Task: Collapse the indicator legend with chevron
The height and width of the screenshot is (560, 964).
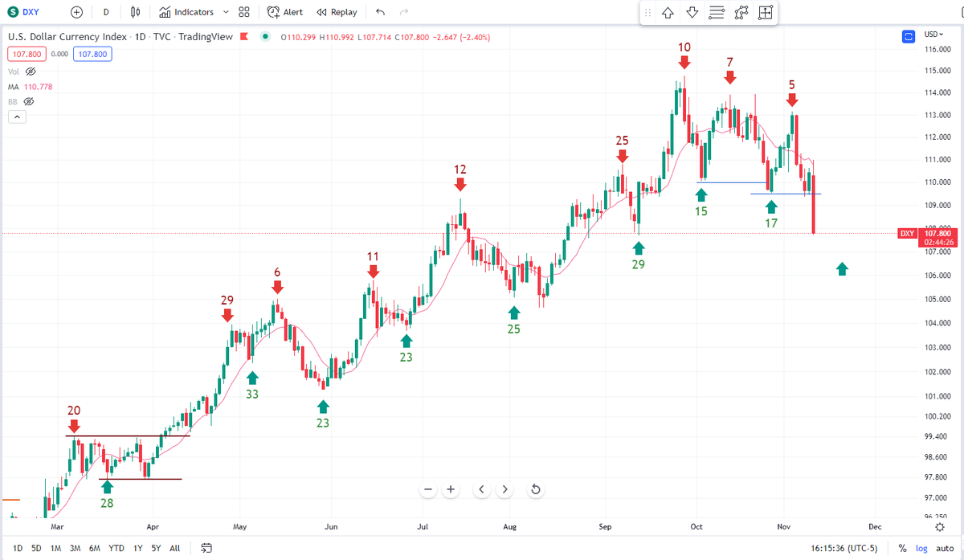Action: click(x=17, y=117)
